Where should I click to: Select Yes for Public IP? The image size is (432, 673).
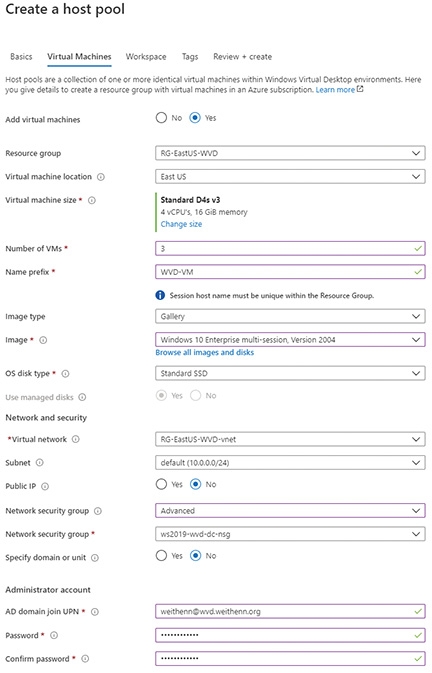[x=161, y=485]
